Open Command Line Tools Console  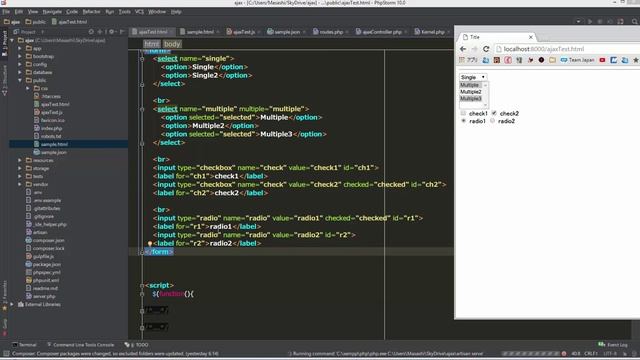coord(80,345)
